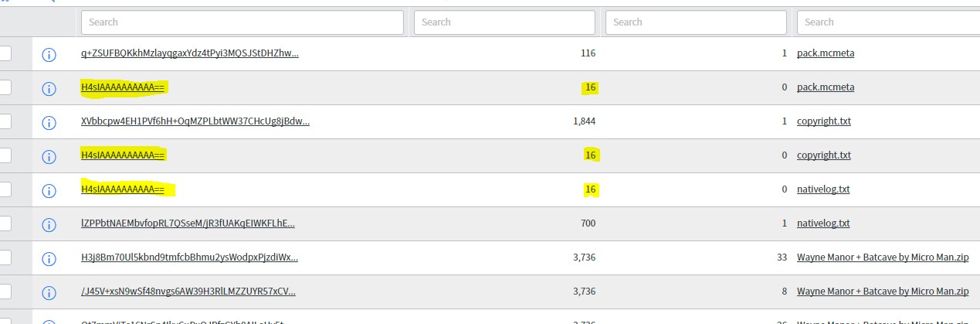Check the box for lZPPbtNAEMbvfop row

[5, 223]
